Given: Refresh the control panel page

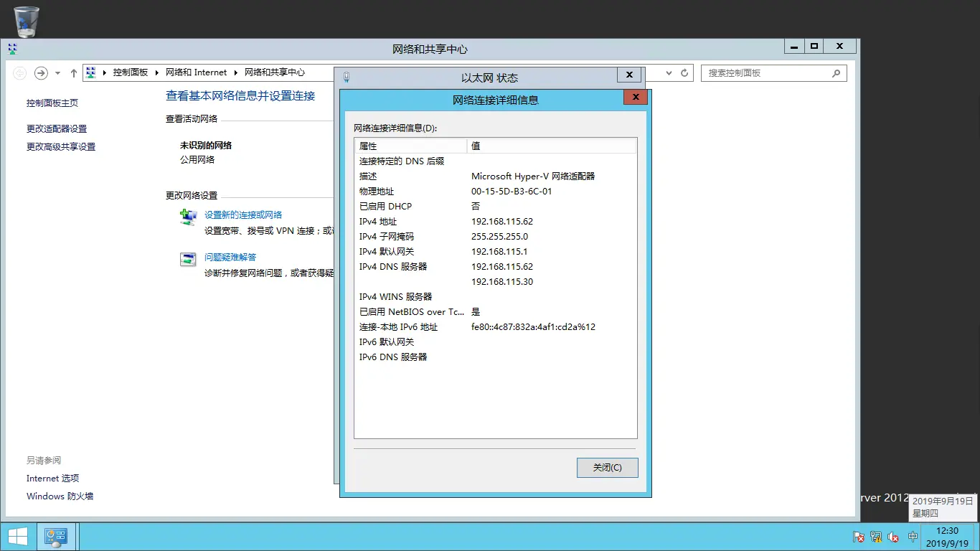Looking at the screenshot, I should point(684,73).
